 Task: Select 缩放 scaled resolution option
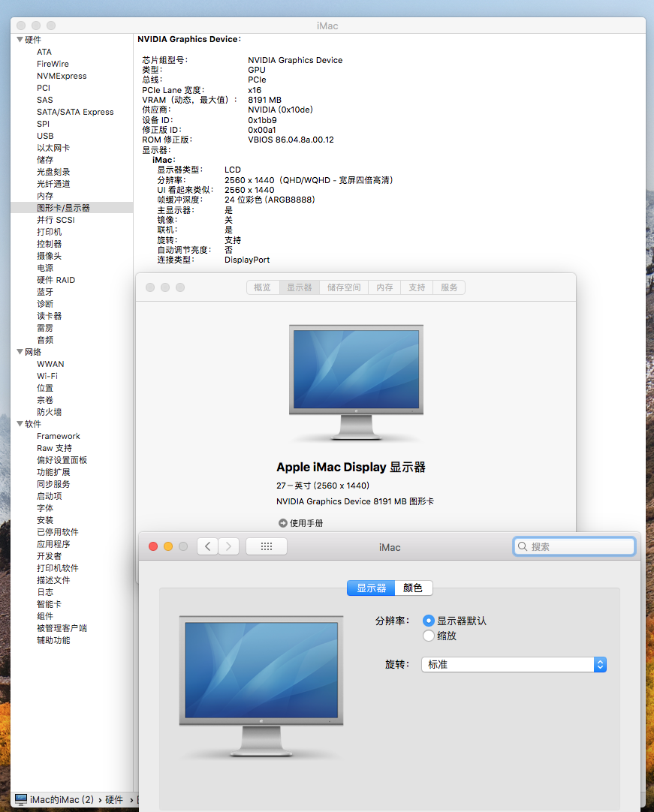pos(429,636)
